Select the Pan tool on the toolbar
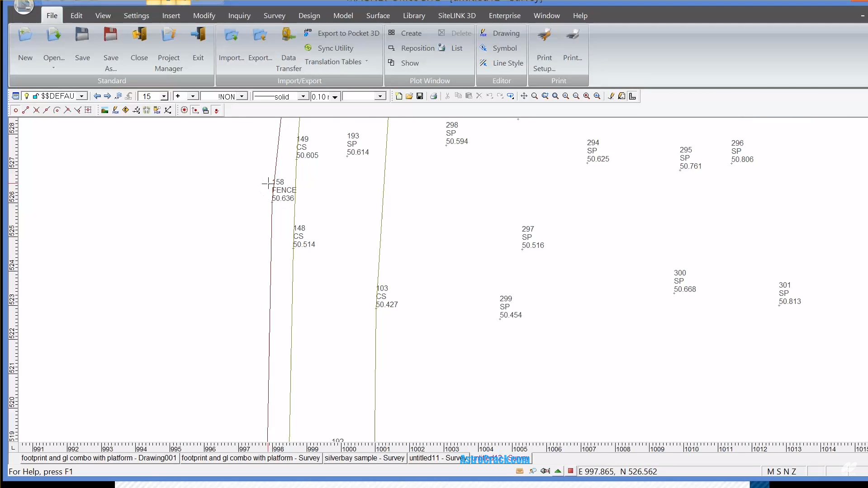Viewport: 868px width, 488px height. (523, 96)
